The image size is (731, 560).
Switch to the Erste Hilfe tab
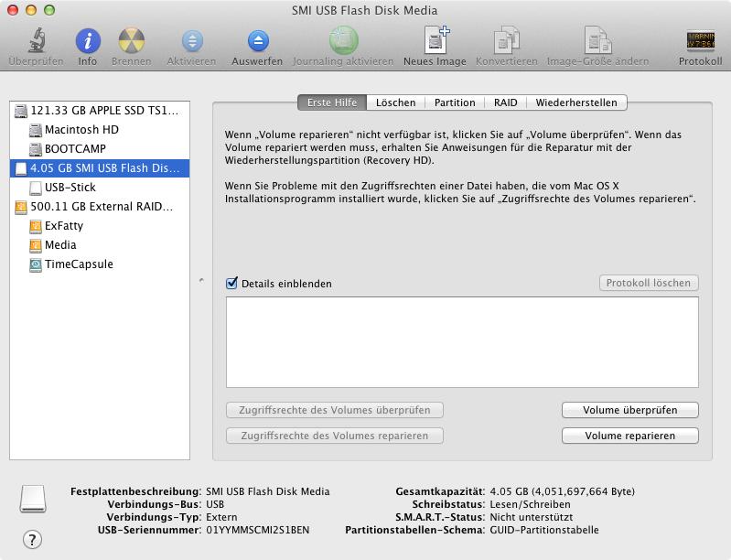point(332,102)
